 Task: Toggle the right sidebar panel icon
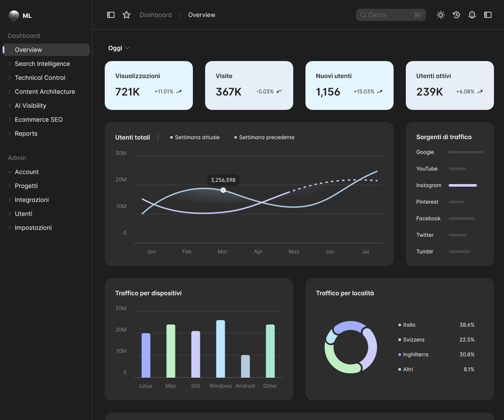coord(488,15)
